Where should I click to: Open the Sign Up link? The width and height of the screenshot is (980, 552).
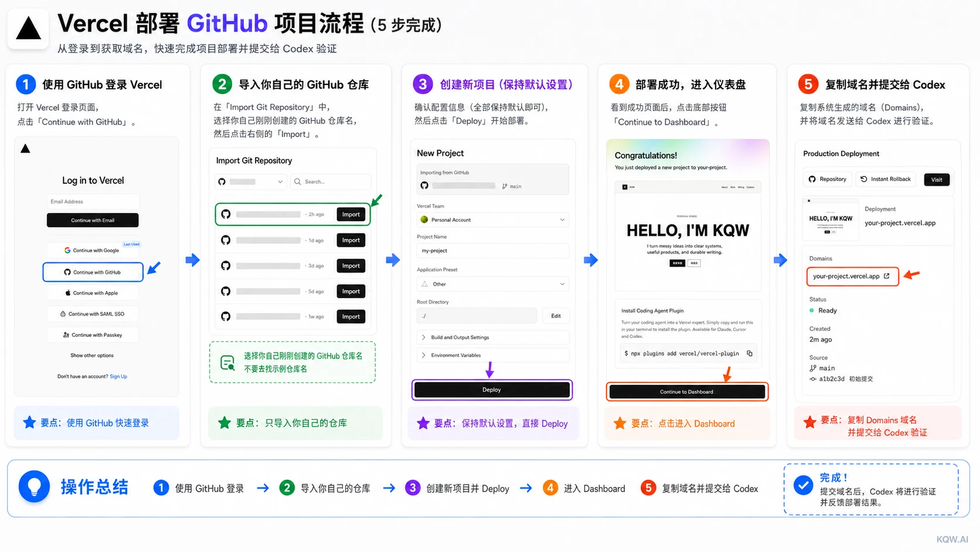click(x=118, y=377)
